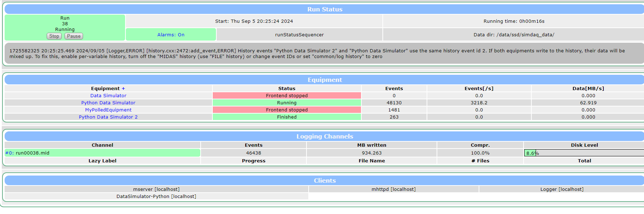Click the Compr. column header

pyautogui.click(x=480, y=145)
